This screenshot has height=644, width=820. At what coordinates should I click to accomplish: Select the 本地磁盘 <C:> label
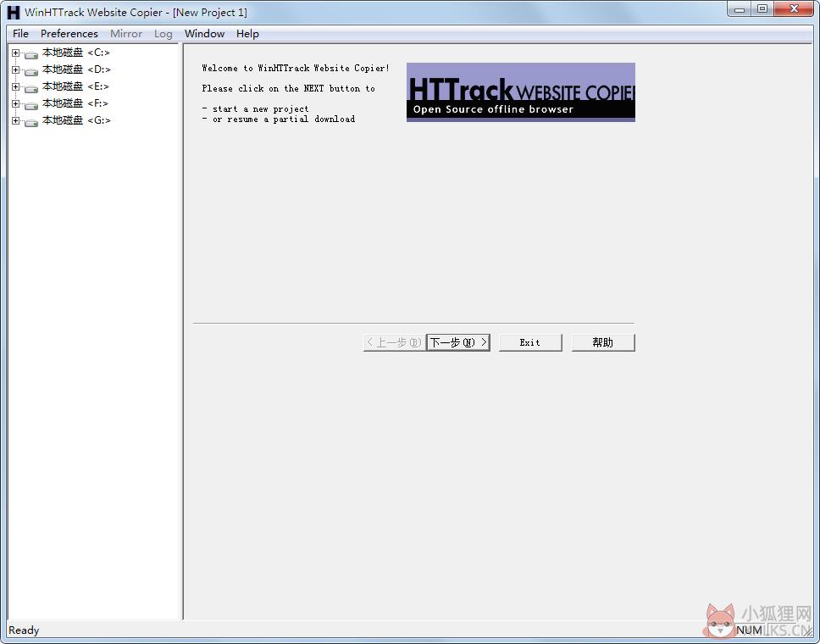pos(76,53)
